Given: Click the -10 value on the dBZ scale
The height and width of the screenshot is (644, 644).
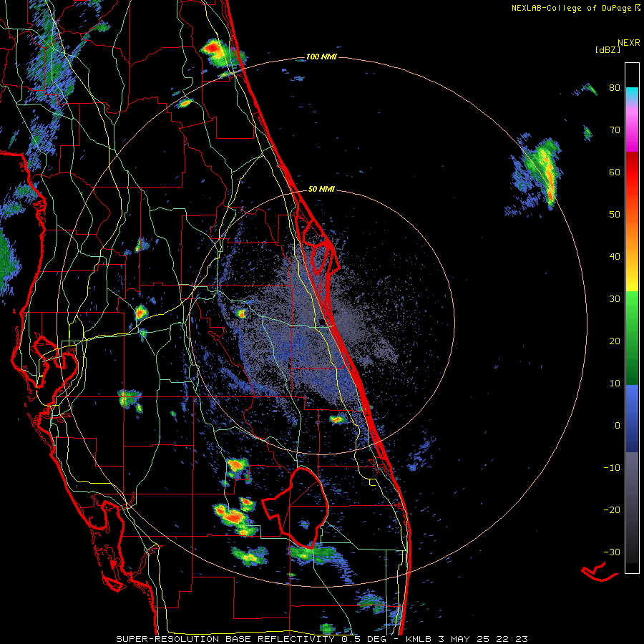Looking at the screenshot, I should click(x=612, y=468).
